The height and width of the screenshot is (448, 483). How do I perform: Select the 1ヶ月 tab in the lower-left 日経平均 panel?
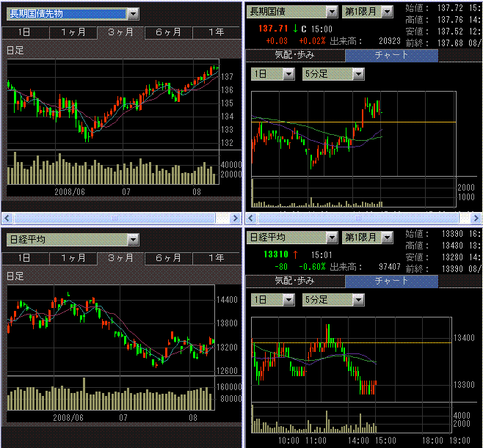(x=73, y=258)
